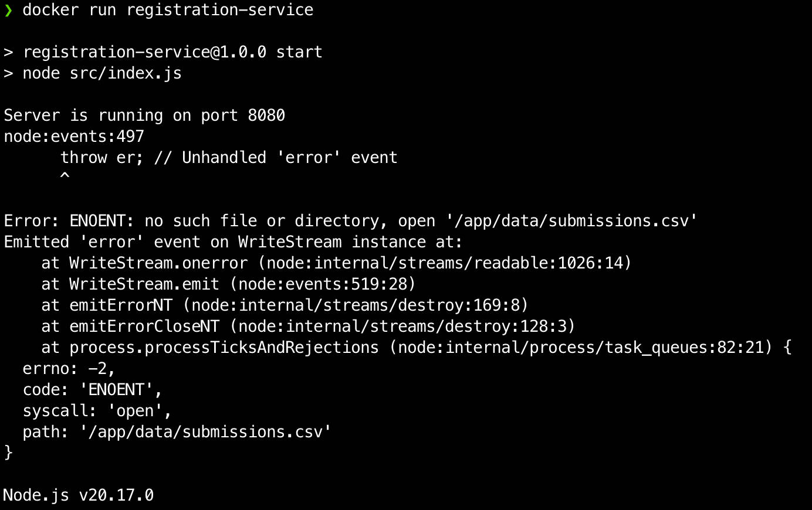Viewport: 812px width, 510px height.
Task: Click the 'throw er;' statement
Action: (x=102, y=158)
